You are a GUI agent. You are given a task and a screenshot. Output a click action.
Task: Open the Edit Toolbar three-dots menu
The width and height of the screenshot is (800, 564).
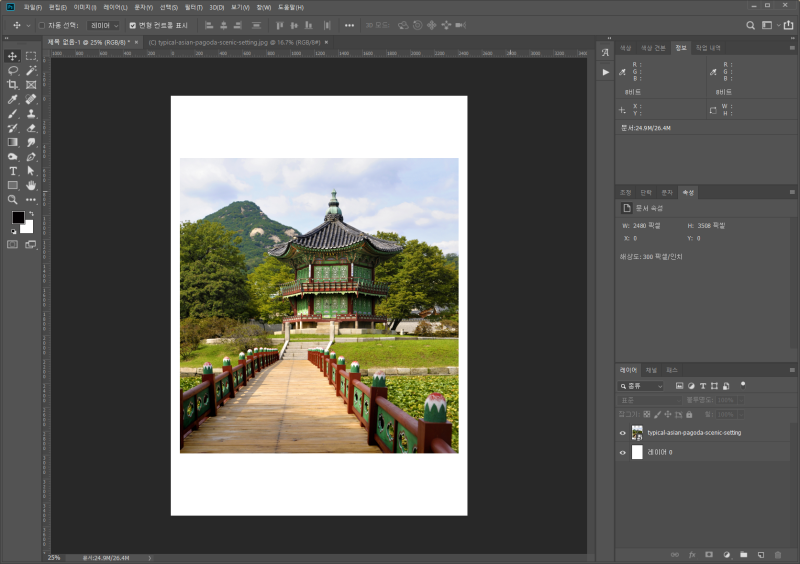click(x=31, y=200)
